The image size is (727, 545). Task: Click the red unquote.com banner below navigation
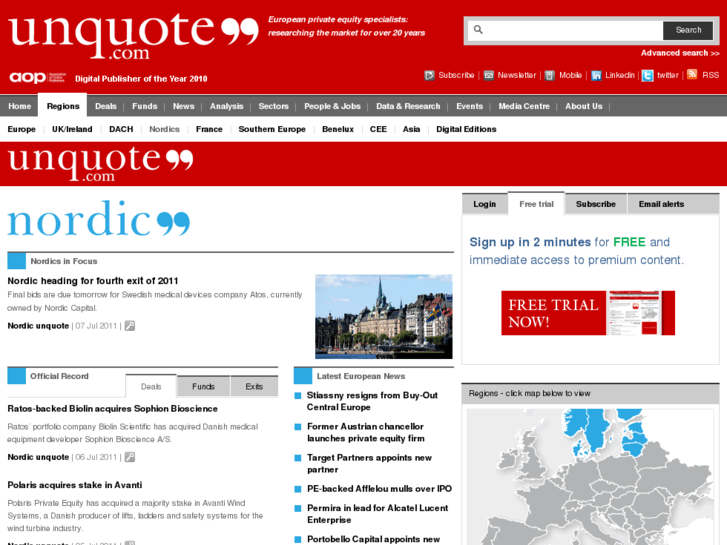click(364, 164)
